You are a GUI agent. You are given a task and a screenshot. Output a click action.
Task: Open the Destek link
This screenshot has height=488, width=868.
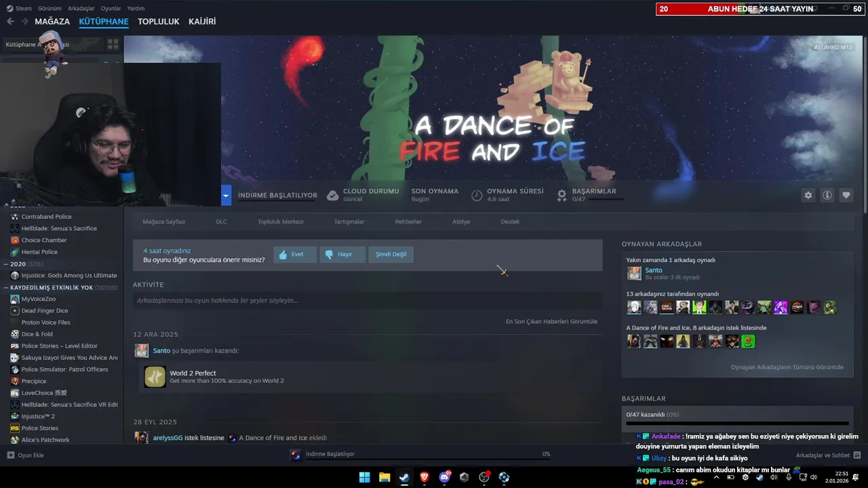pos(510,222)
